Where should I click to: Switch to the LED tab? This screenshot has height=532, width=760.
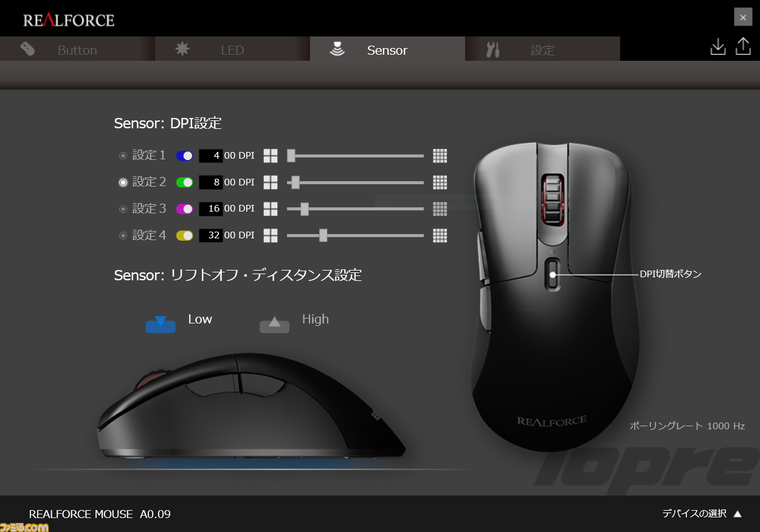point(232,50)
